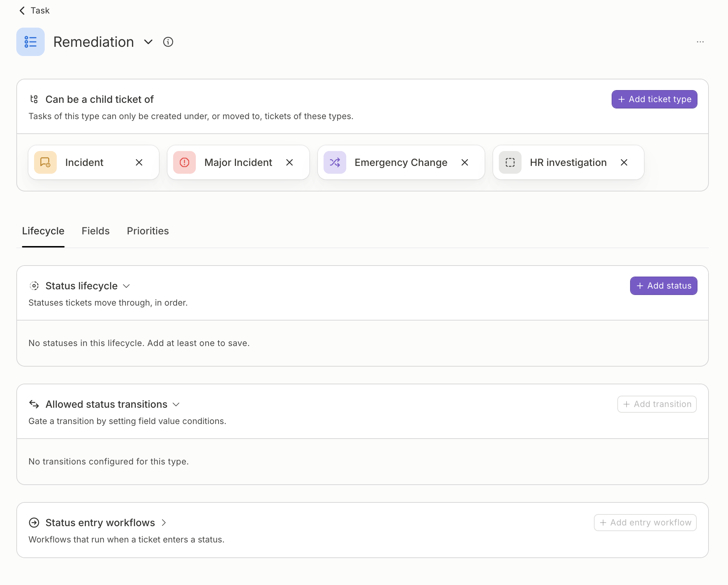Image resolution: width=728 pixels, height=585 pixels.
Task: Switch to the Fields tab
Action: (96, 231)
